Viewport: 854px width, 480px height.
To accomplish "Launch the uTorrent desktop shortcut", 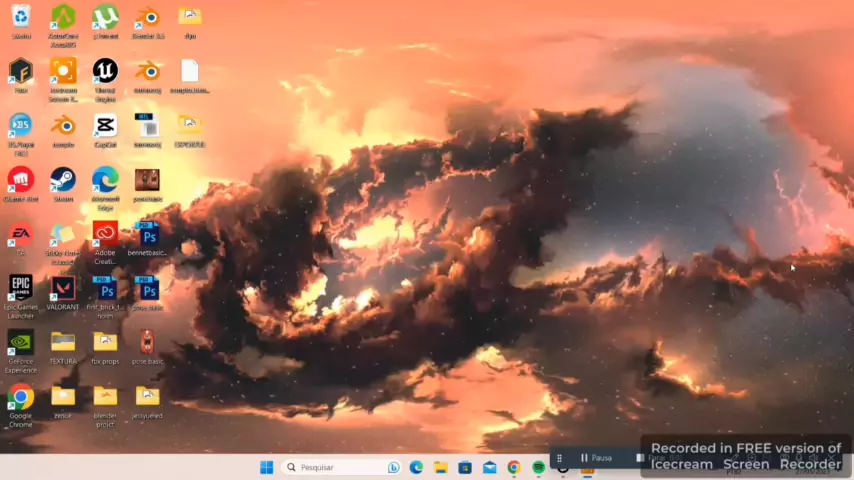I will click(x=105, y=22).
